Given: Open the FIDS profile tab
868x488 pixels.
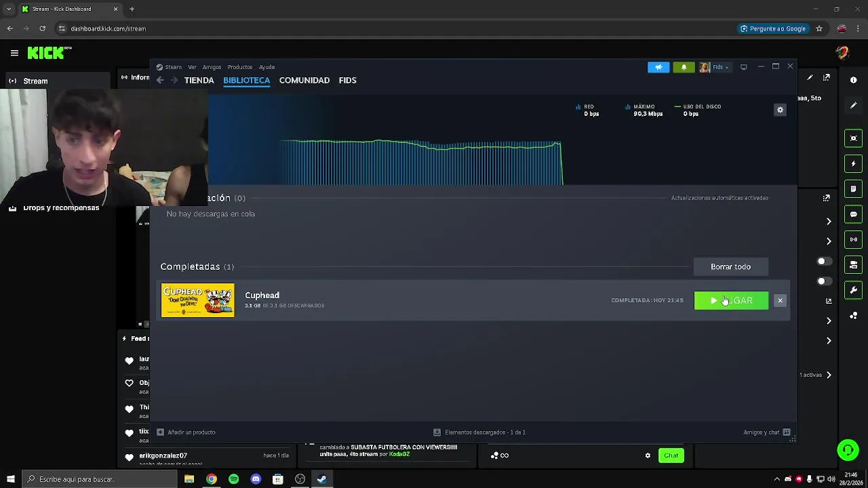Looking at the screenshot, I should pos(347,80).
